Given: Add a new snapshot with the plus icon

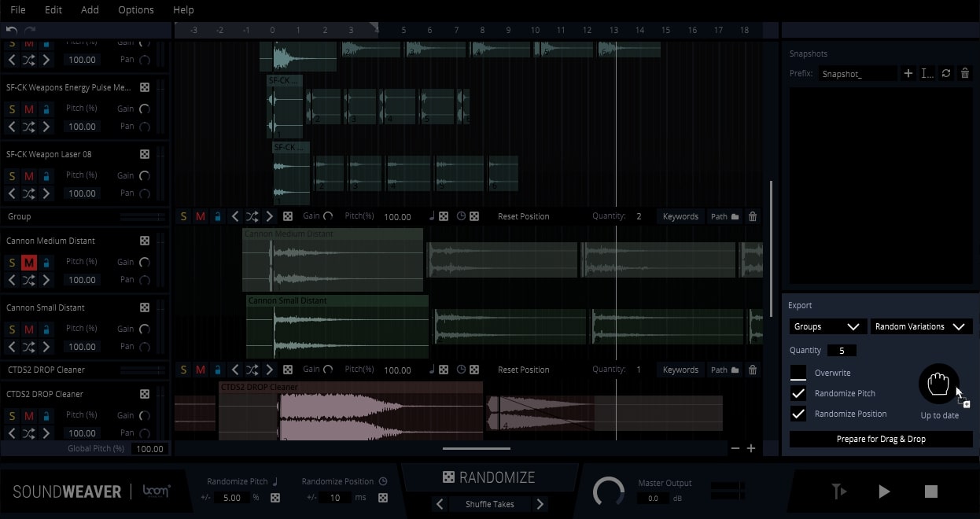Looking at the screenshot, I should [x=908, y=73].
